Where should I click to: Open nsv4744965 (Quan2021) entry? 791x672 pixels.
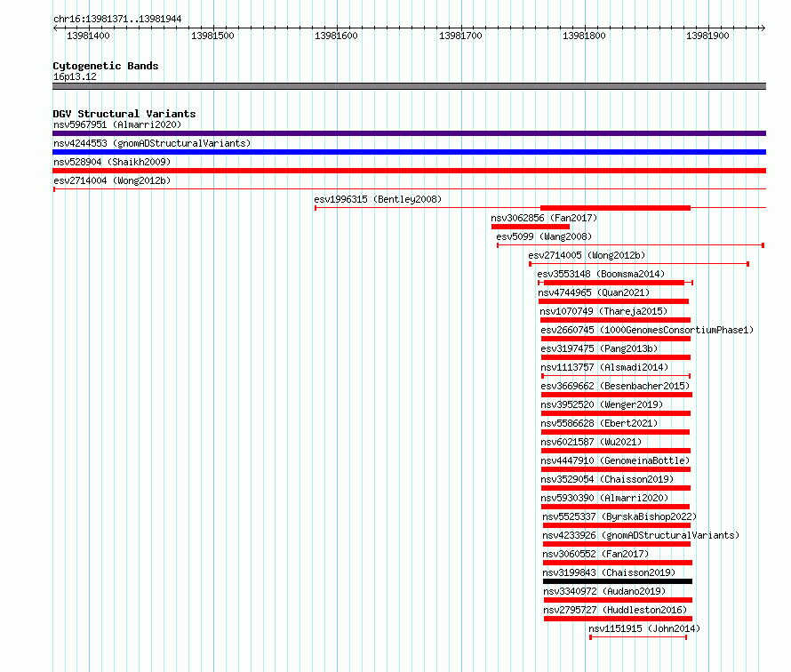click(x=594, y=292)
